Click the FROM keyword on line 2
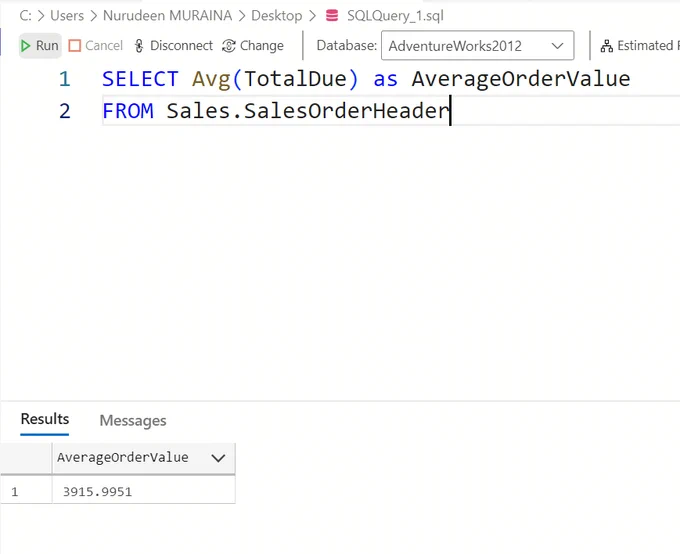Screen dimensions: 680x554 128,111
